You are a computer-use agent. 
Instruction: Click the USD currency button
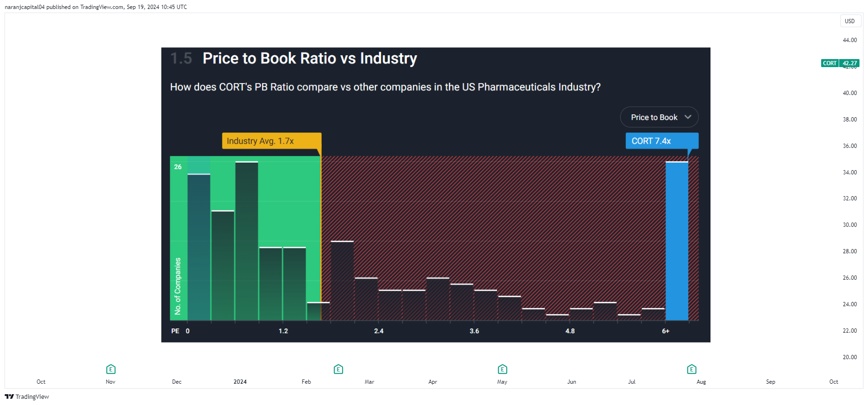tap(850, 21)
